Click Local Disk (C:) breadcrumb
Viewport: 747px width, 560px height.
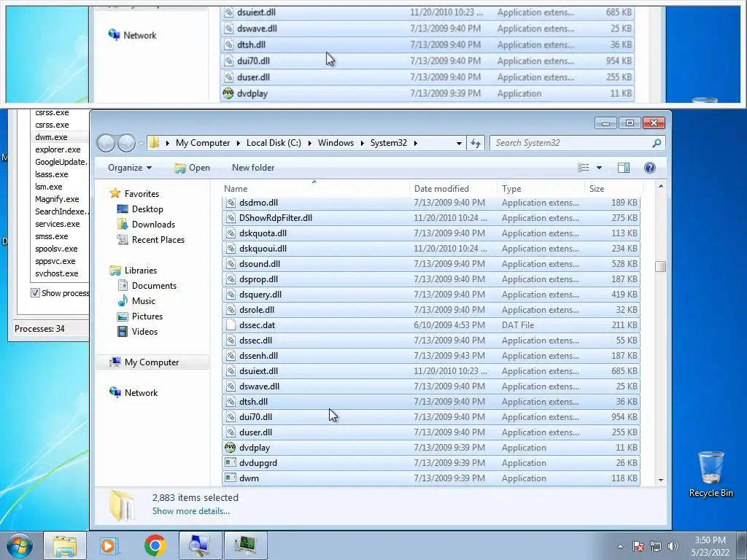[x=274, y=143]
